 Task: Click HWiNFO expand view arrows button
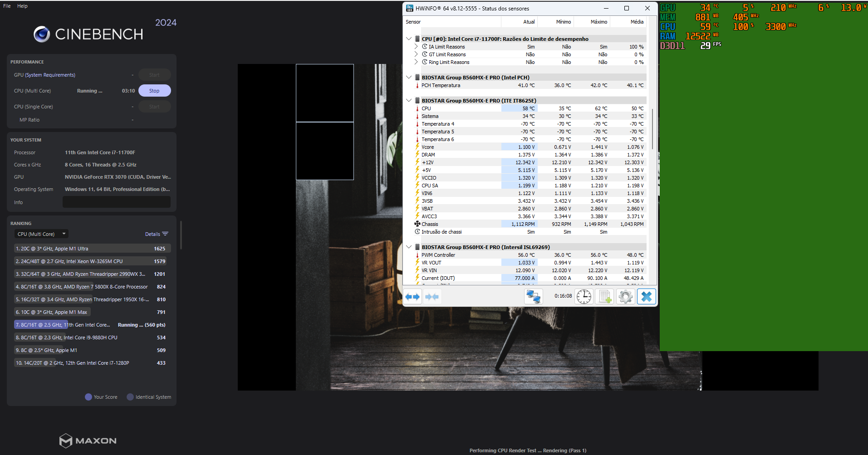412,297
